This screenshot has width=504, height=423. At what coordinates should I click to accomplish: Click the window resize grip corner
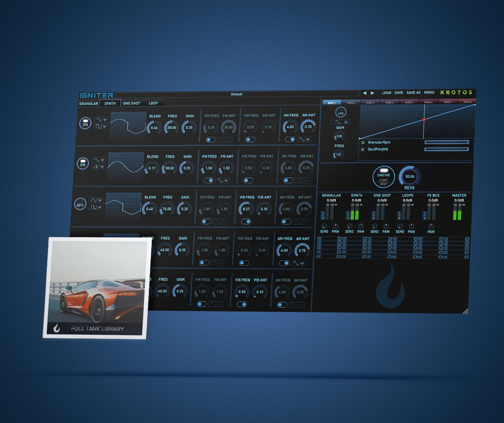tap(465, 311)
